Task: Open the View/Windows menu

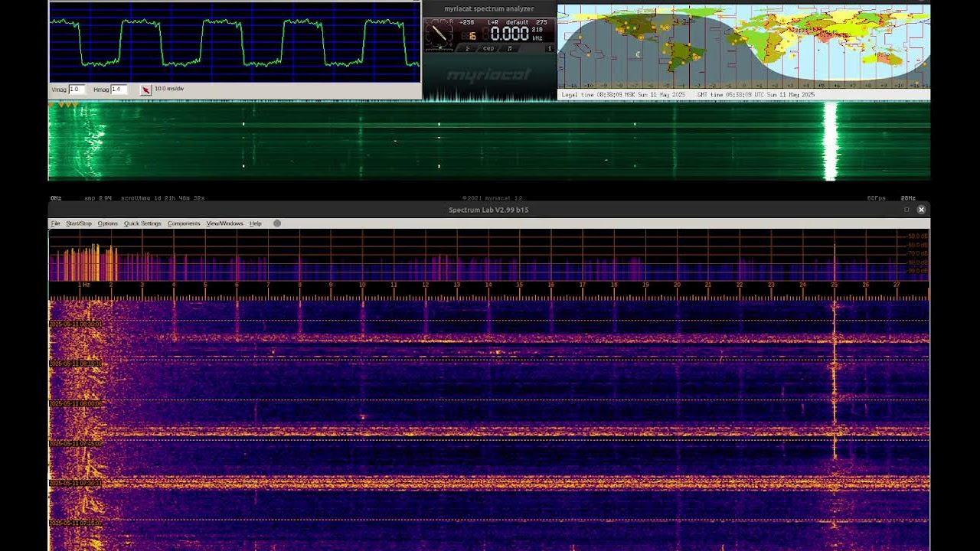Action: pos(224,223)
